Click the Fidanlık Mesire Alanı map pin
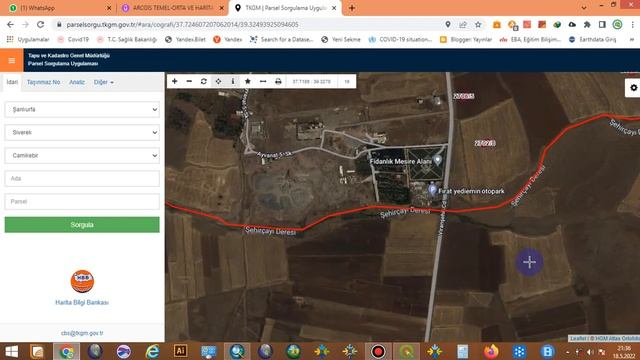Screen dimensions: 640x360 tap(438, 160)
